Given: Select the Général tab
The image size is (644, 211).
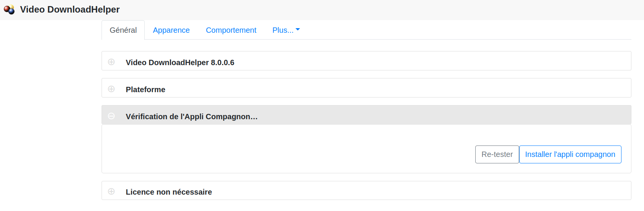Looking at the screenshot, I should point(123,30).
